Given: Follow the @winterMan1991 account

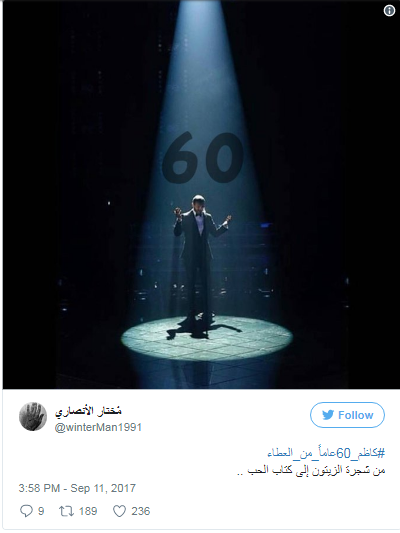Looking at the screenshot, I should [x=347, y=415].
